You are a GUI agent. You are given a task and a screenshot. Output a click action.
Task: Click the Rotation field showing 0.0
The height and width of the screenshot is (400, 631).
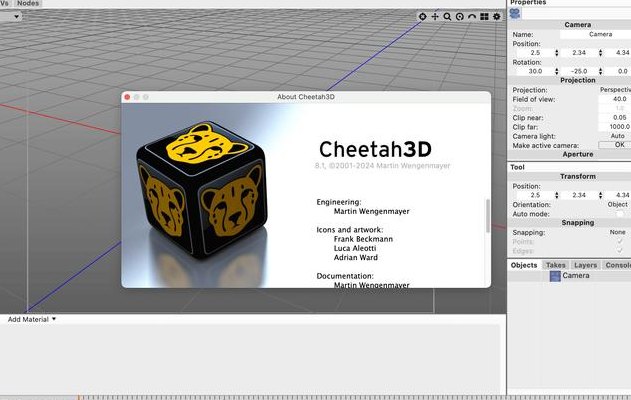click(618, 71)
